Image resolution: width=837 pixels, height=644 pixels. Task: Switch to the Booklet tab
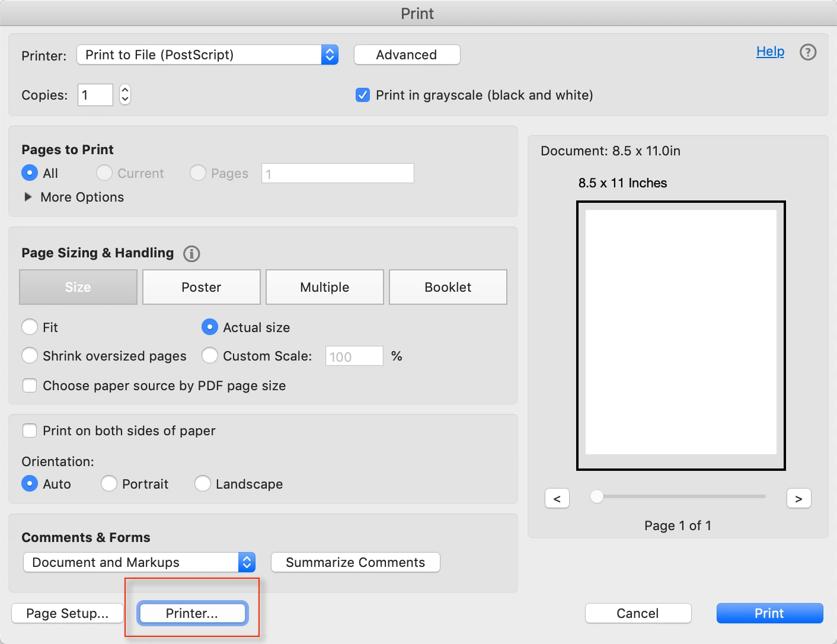tap(448, 287)
